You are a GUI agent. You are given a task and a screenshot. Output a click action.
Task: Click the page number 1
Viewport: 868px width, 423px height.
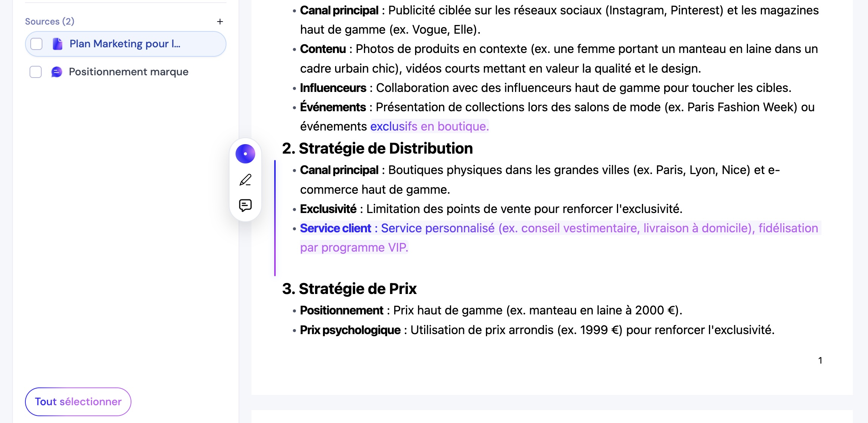[820, 360]
